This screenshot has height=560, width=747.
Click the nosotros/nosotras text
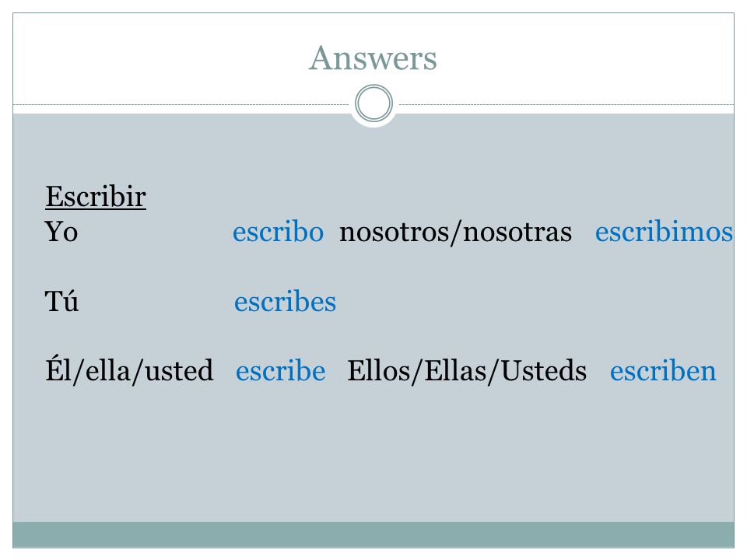[x=455, y=233]
